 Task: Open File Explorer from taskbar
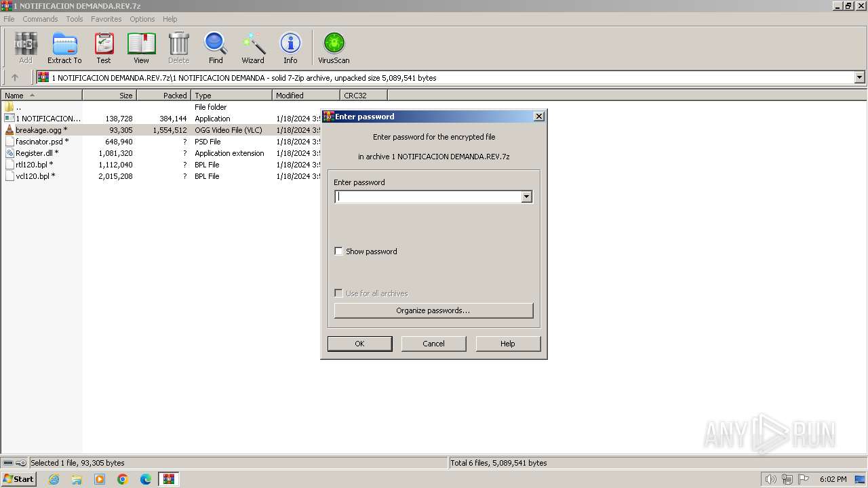coord(77,479)
